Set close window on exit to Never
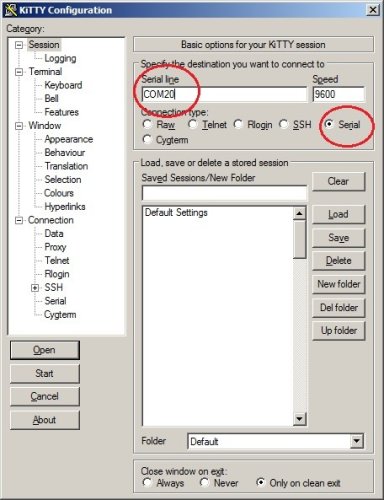Screen dimensions: 384x500 204,482
